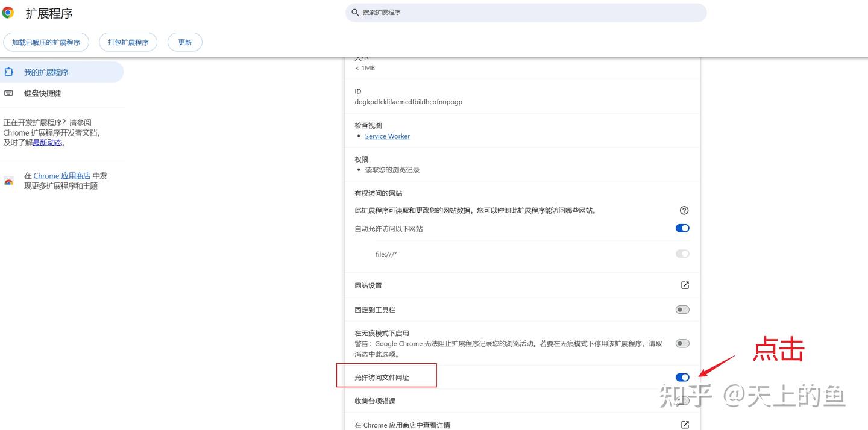Click the file:///* site entry
The image size is (868, 430).
point(386,254)
